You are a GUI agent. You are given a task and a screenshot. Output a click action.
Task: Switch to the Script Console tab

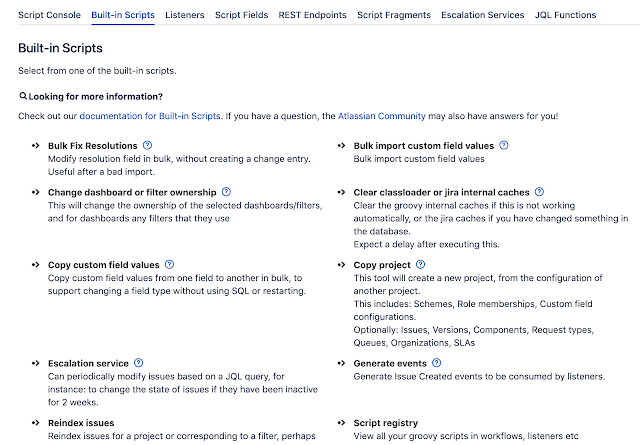[49, 15]
